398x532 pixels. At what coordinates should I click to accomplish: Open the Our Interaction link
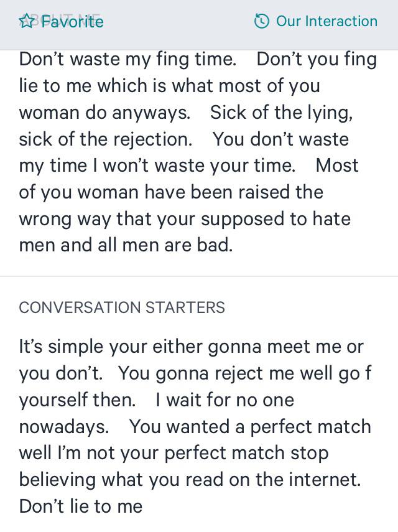pos(326,21)
